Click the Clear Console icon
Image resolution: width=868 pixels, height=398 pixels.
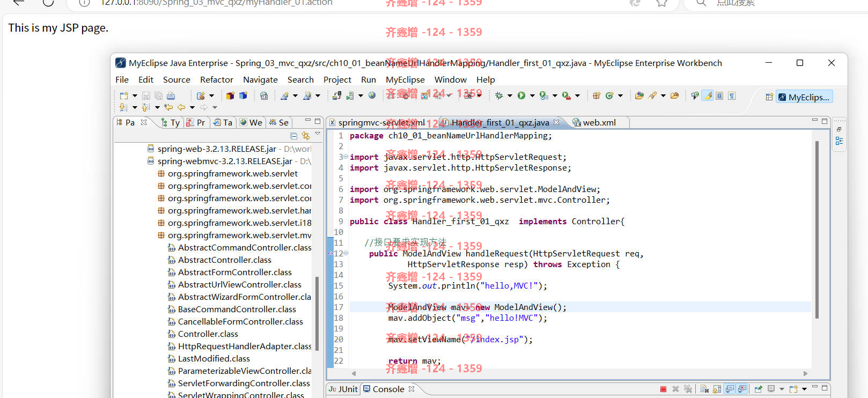[704, 389]
